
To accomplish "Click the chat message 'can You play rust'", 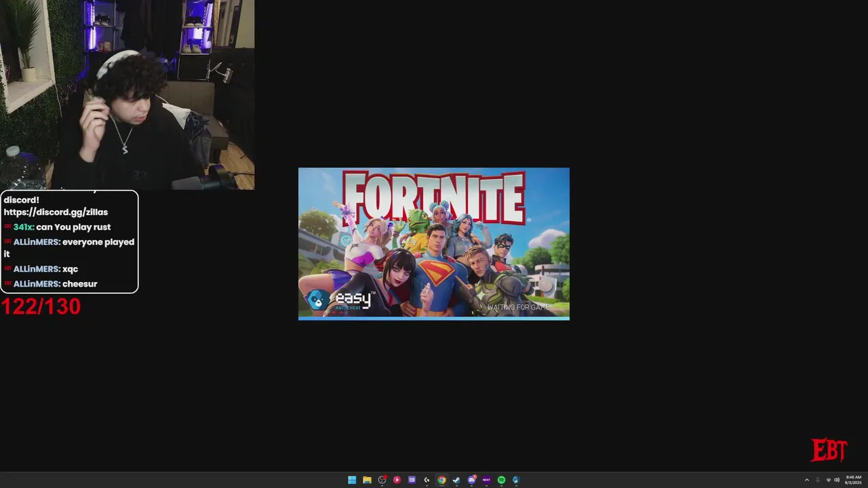I will click(x=73, y=227).
